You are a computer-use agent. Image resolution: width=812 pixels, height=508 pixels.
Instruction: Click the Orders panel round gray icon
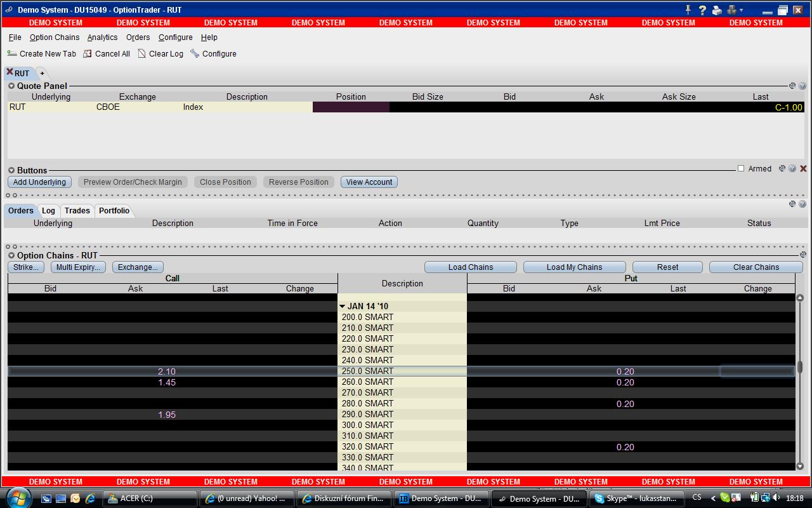(802, 204)
